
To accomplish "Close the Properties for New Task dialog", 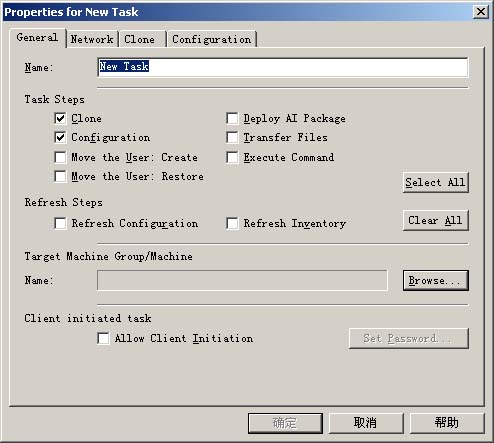I will pyautogui.click(x=481, y=12).
